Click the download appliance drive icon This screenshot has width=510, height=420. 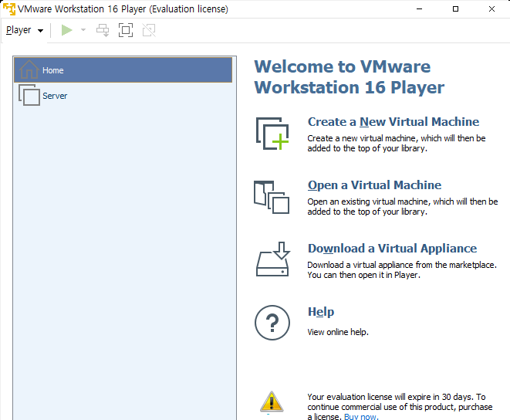click(272, 259)
